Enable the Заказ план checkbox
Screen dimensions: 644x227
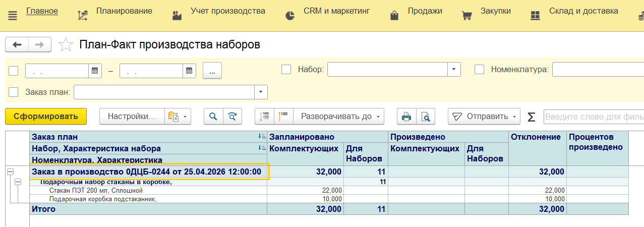coord(14,92)
